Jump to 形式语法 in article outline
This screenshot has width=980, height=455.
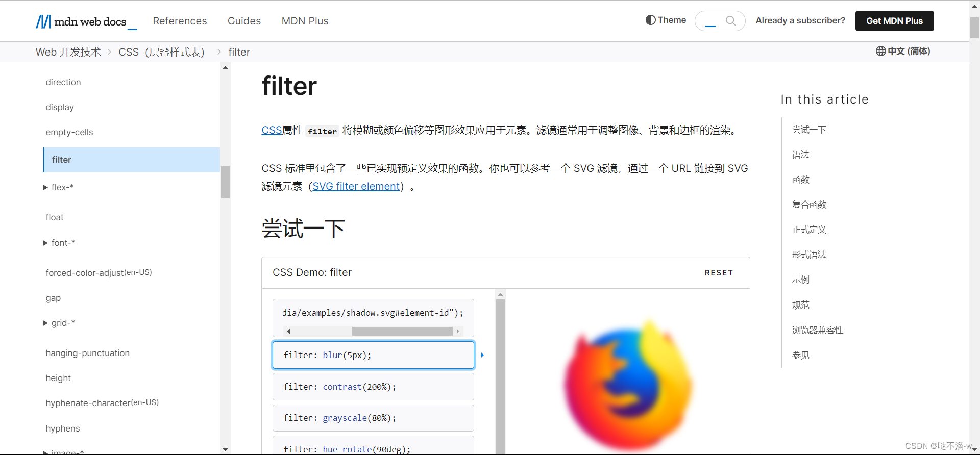(x=809, y=255)
